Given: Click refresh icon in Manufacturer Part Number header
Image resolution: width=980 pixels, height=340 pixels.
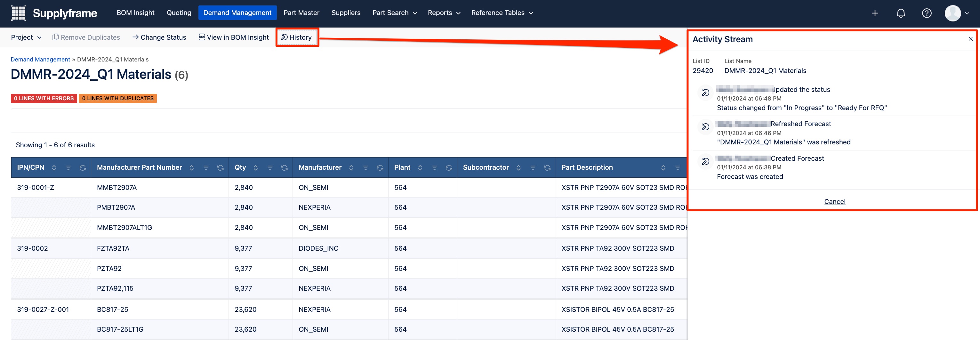Looking at the screenshot, I should pos(220,168).
